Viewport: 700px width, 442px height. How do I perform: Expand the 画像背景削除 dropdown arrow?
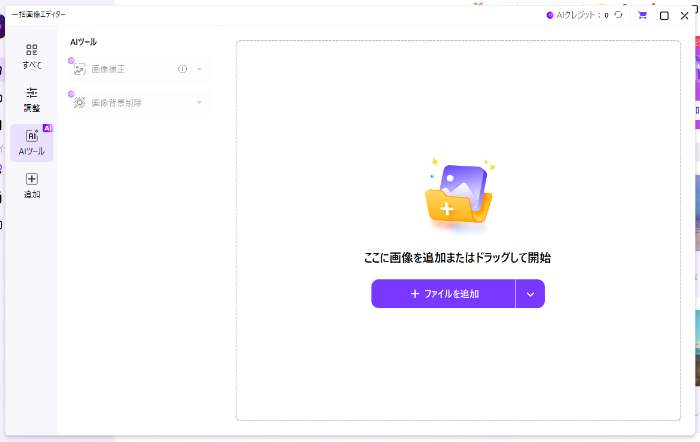[199, 103]
